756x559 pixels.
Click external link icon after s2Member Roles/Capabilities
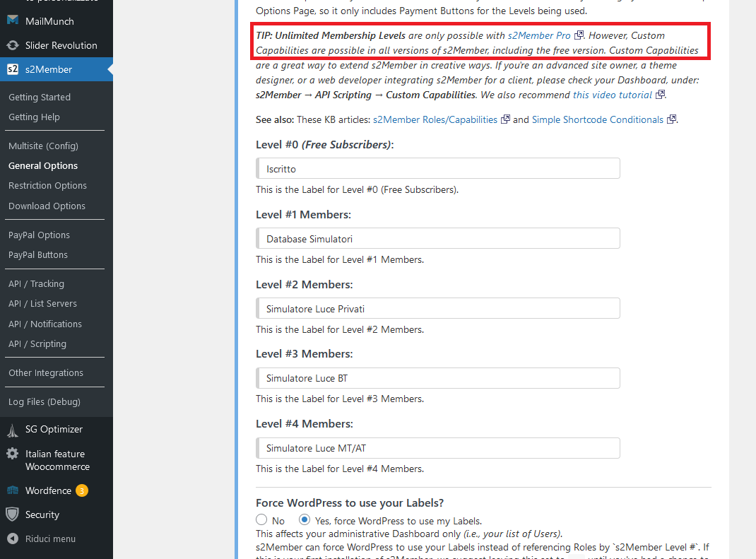(505, 119)
